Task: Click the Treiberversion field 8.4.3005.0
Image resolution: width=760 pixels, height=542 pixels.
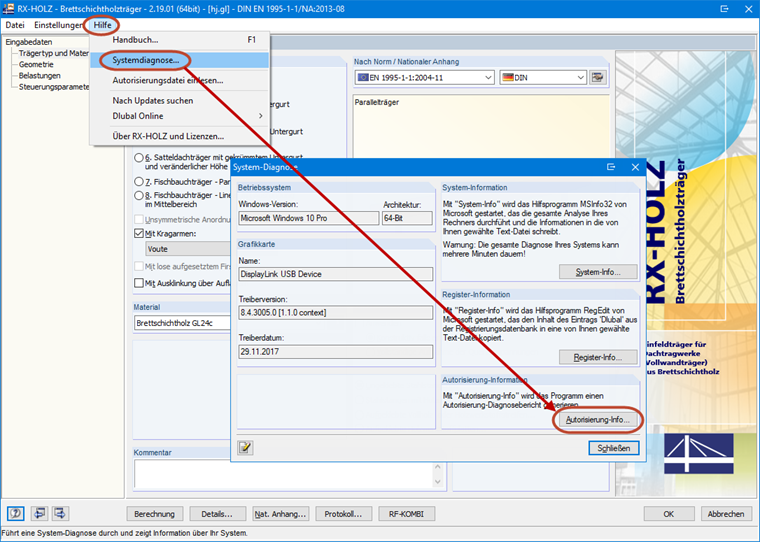Action: tap(335, 313)
